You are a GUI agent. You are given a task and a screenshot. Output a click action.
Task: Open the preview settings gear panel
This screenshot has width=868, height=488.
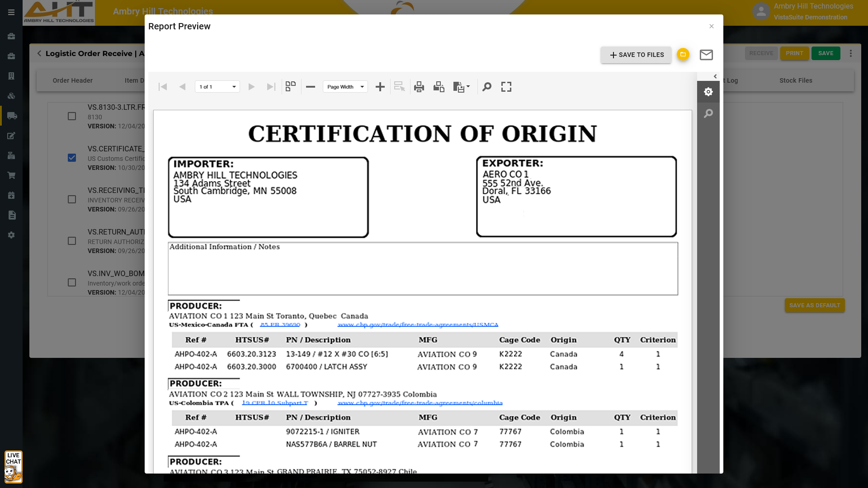click(708, 92)
